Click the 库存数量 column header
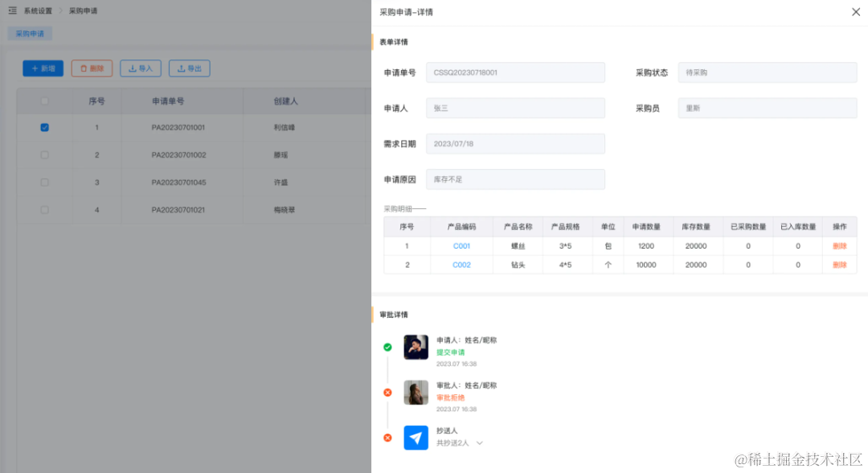The height and width of the screenshot is (473, 868). [x=696, y=227]
